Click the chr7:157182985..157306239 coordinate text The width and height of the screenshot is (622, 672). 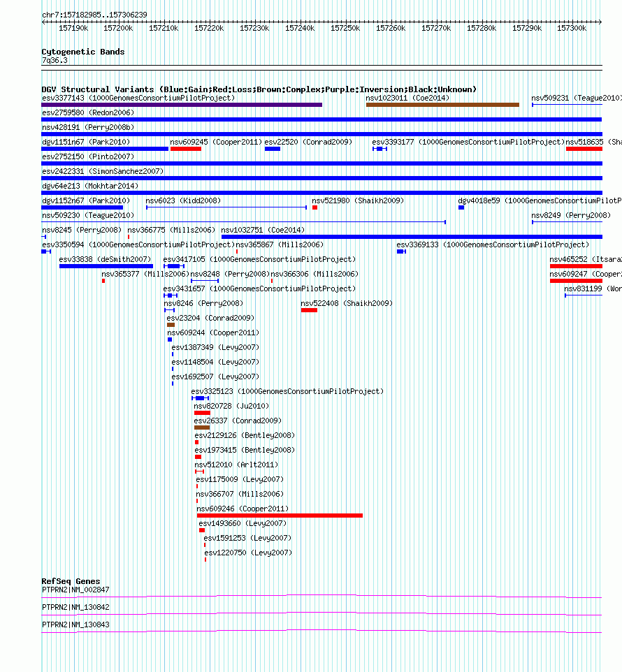click(x=94, y=15)
